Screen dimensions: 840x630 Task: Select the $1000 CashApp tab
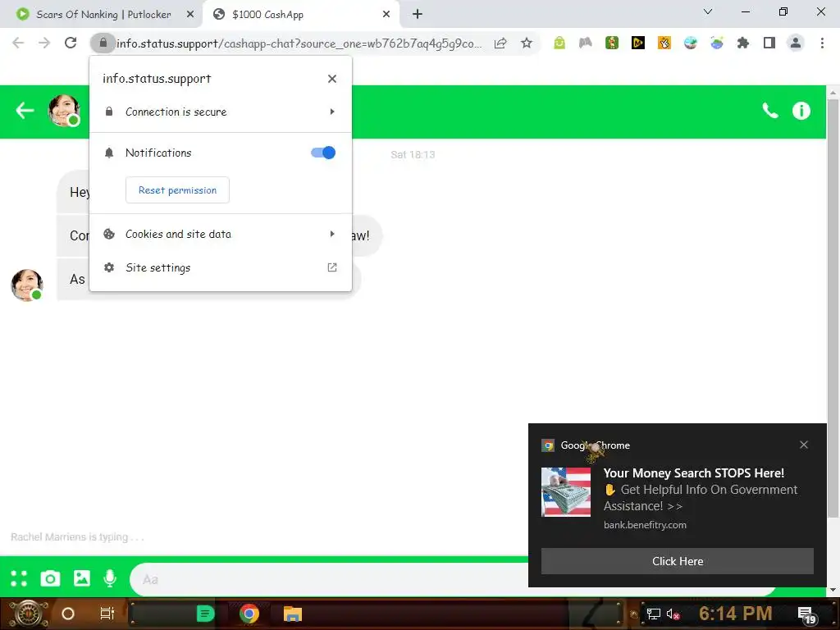coord(302,15)
